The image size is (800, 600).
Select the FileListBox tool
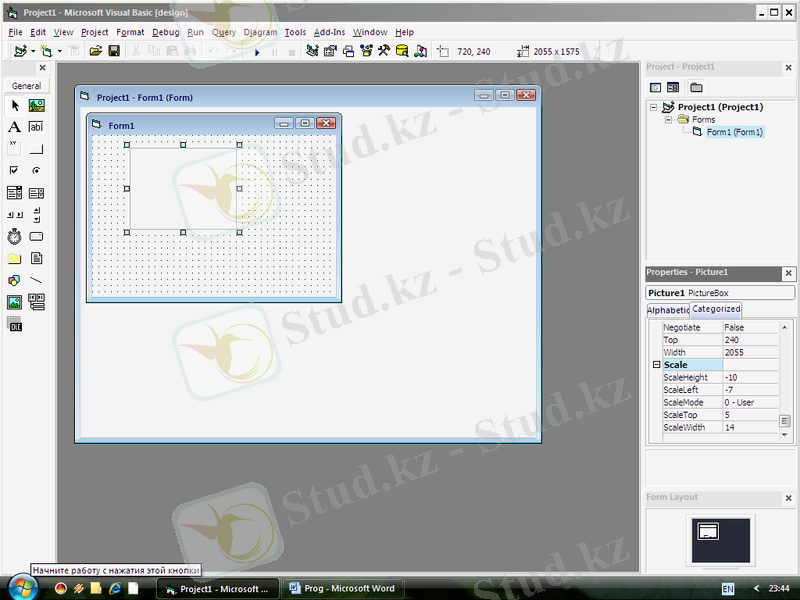(x=36, y=259)
